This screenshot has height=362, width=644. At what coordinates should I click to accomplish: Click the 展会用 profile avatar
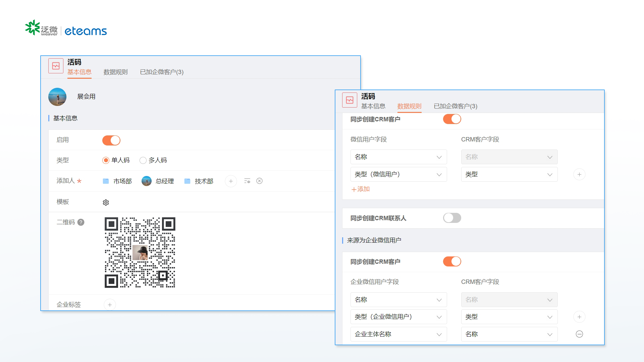click(x=57, y=97)
